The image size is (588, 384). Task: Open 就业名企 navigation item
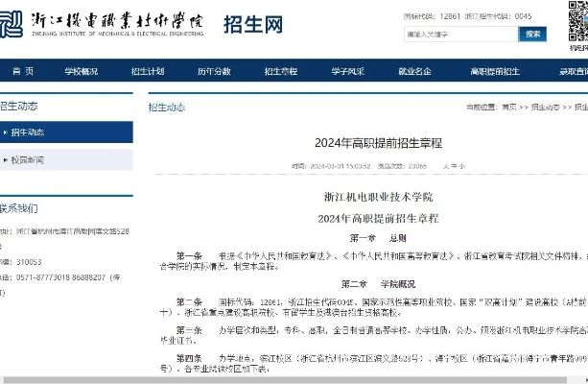[x=414, y=72]
